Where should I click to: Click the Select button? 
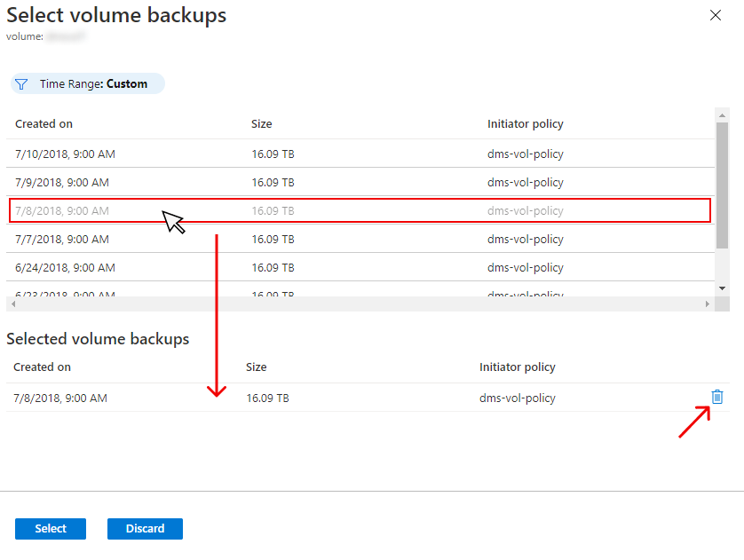[x=51, y=529]
